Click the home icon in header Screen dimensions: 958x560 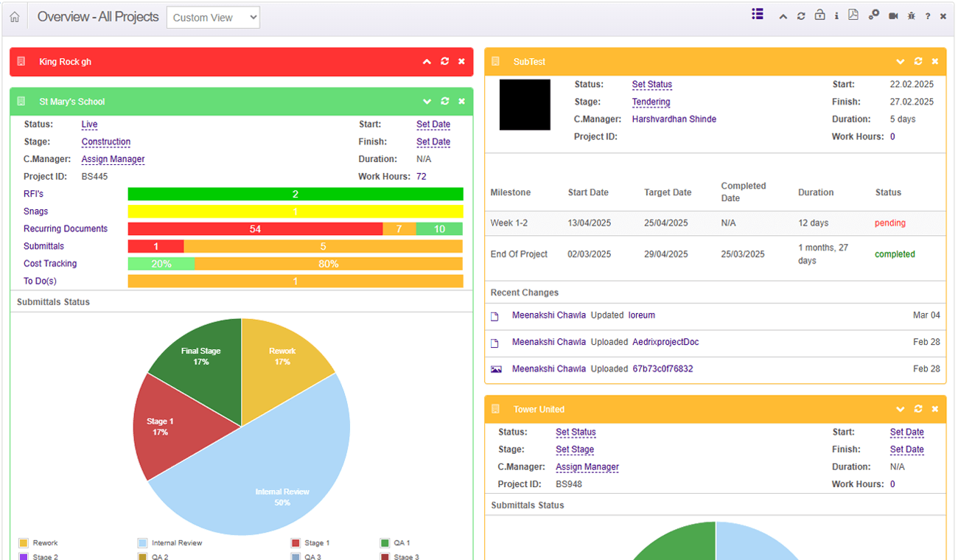pyautogui.click(x=15, y=17)
